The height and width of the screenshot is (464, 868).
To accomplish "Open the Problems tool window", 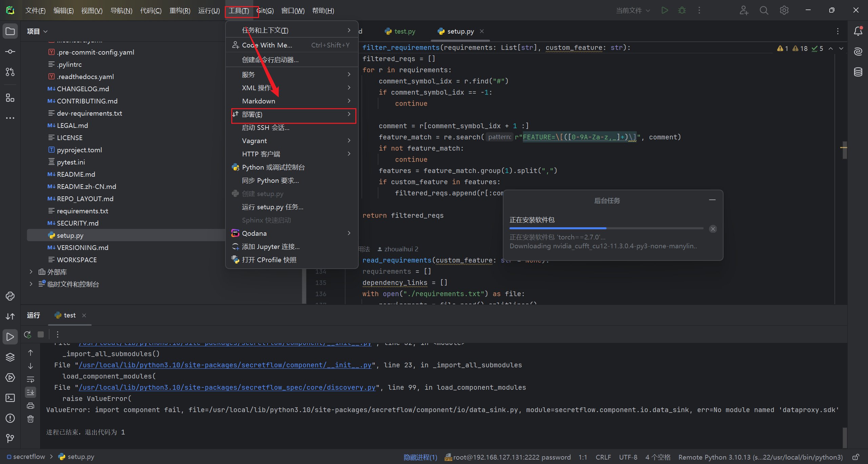I will (x=10, y=418).
